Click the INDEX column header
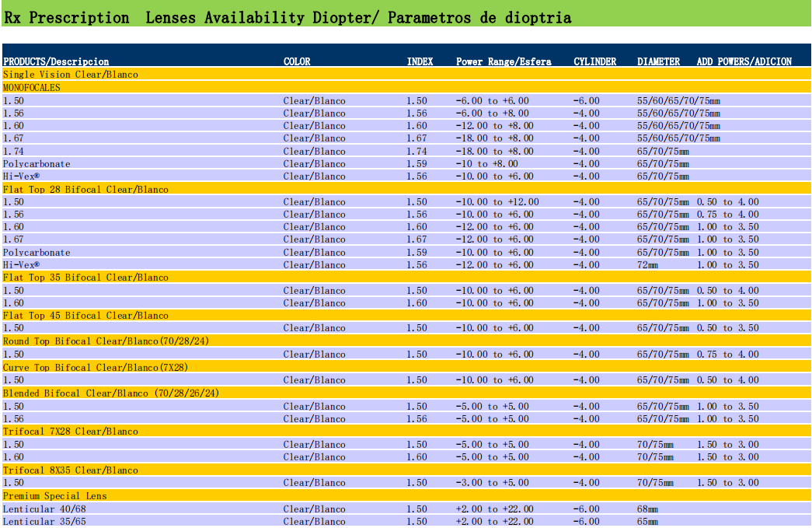Viewport: 812px width, 528px height. pos(420,61)
